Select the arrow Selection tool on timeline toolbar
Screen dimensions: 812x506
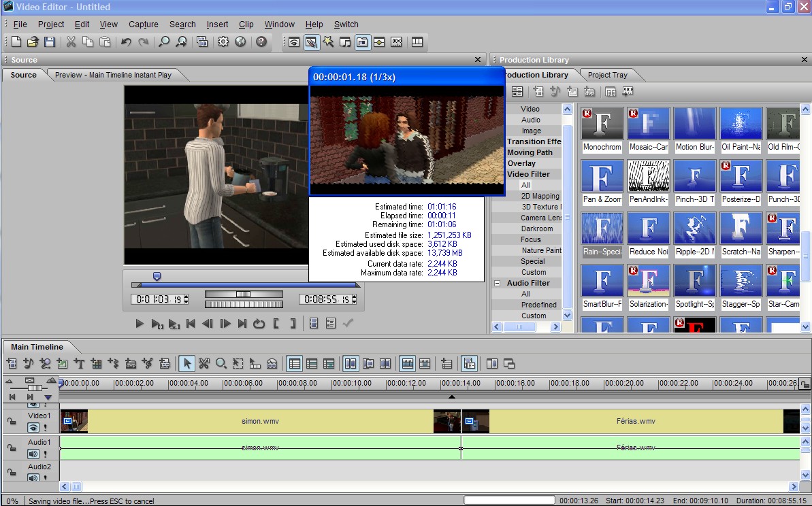pos(187,364)
